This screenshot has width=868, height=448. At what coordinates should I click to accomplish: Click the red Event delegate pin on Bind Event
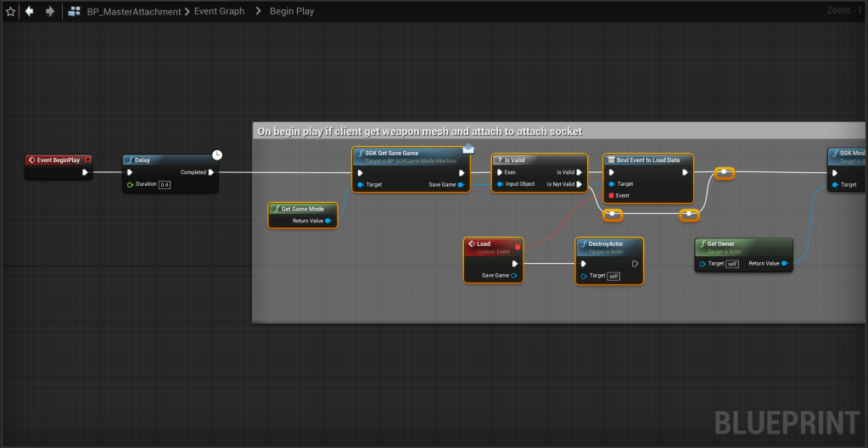coord(611,196)
